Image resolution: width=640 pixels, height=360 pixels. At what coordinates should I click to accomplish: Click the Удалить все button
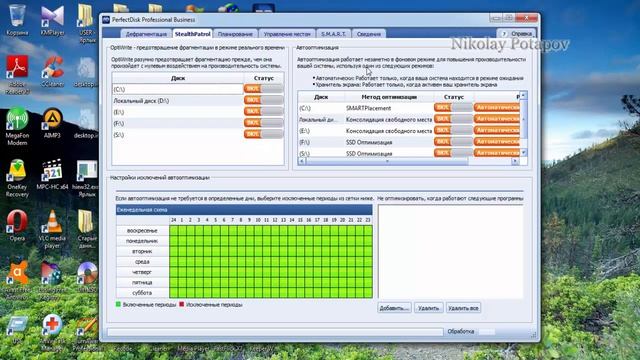[463, 308]
